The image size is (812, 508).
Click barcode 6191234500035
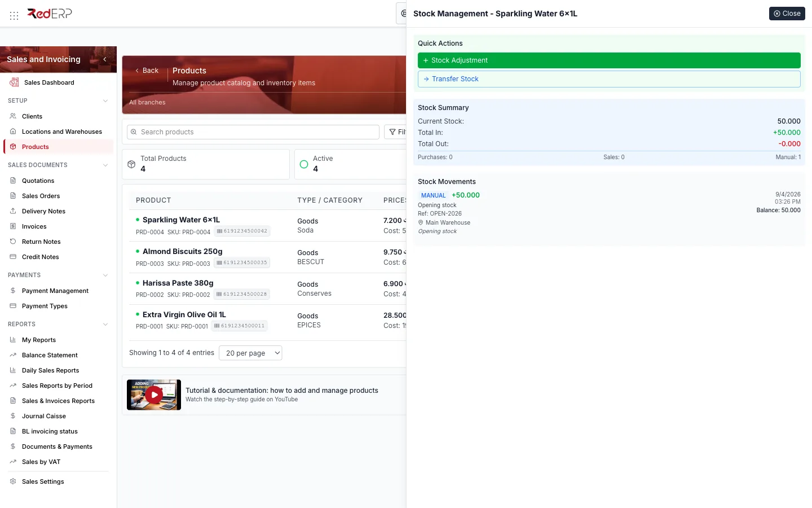coord(242,263)
